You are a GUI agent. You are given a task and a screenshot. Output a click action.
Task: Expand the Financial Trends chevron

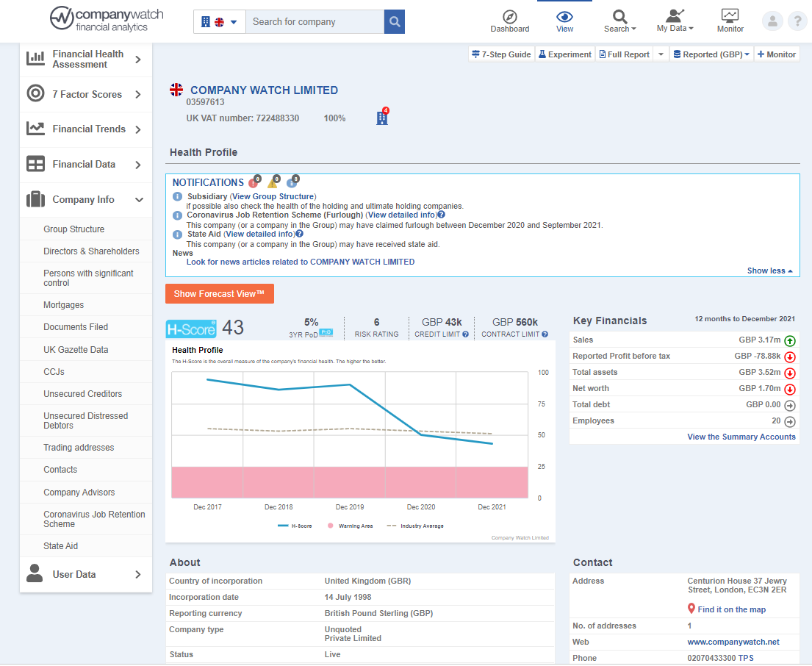(x=138, y=129)
